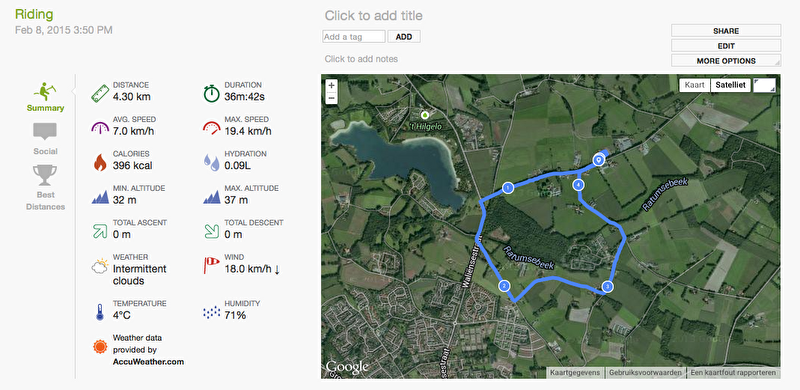Screen dimensions: 800x390
Task: Click the wind sock icon
Action: point(211,264)
